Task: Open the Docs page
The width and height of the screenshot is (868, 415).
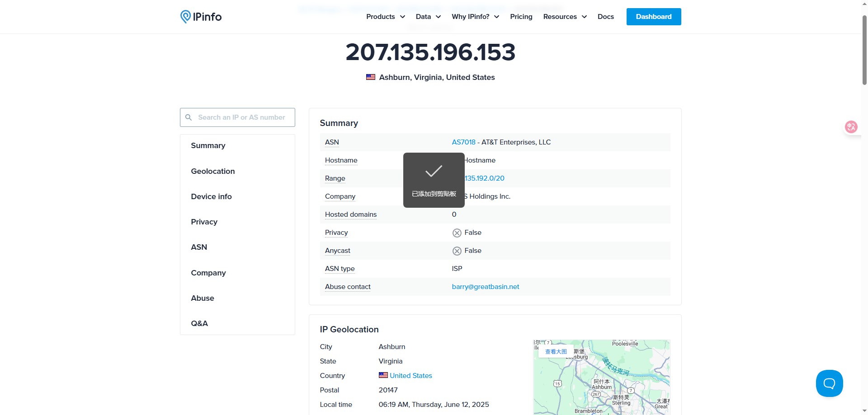Action: click(605, 17)
